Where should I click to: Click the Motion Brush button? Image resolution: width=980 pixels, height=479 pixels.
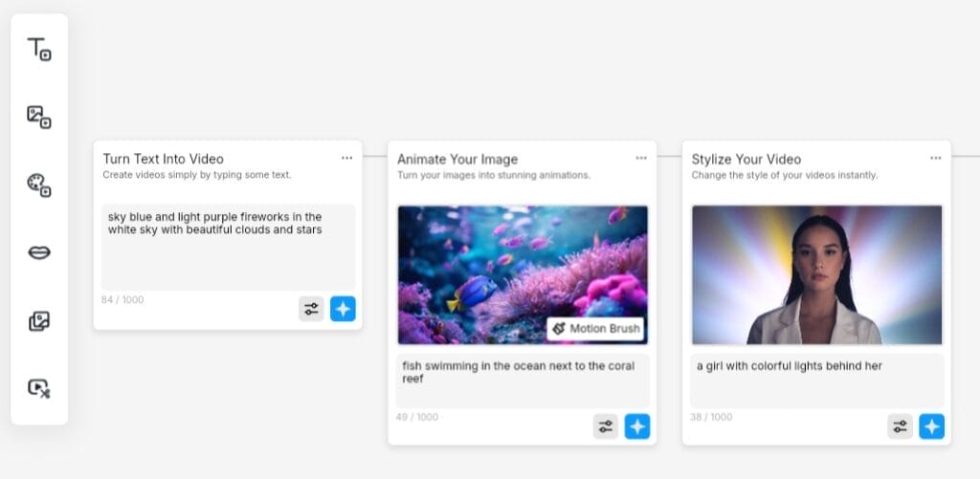point(595,329)
